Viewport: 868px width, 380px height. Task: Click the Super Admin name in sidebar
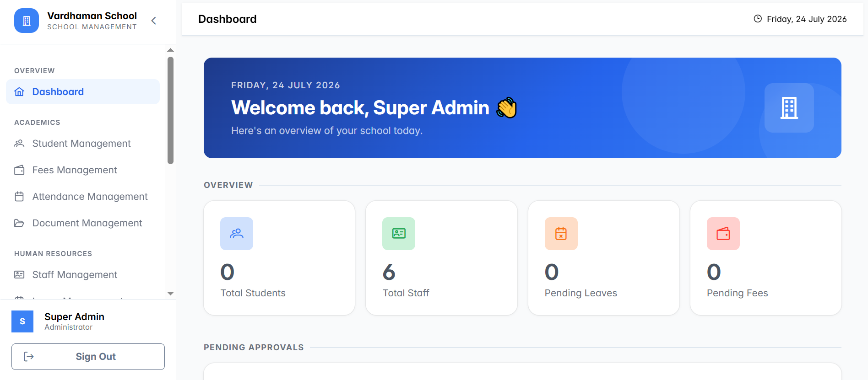coord(74,316)
